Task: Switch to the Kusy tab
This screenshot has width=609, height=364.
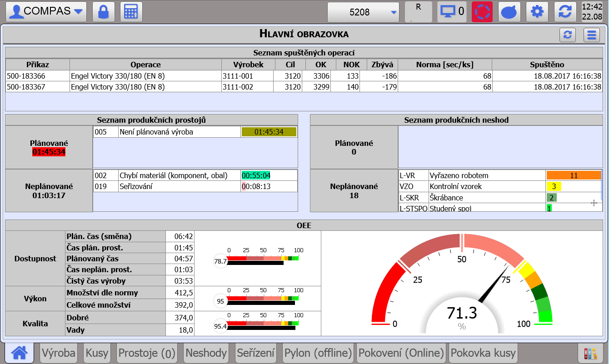Action: 97,353
